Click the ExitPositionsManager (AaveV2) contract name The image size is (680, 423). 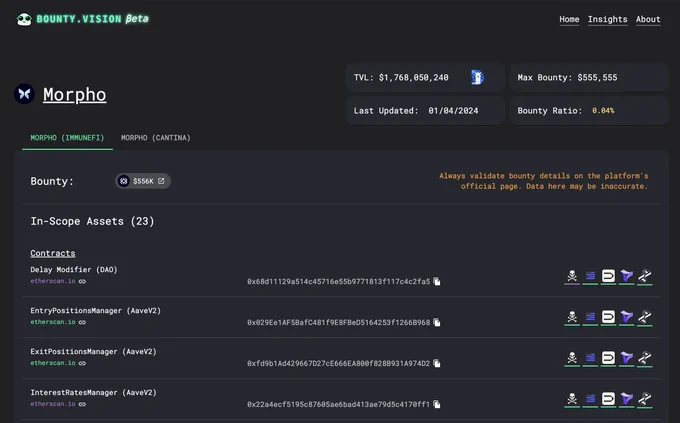tap(93, 351)
